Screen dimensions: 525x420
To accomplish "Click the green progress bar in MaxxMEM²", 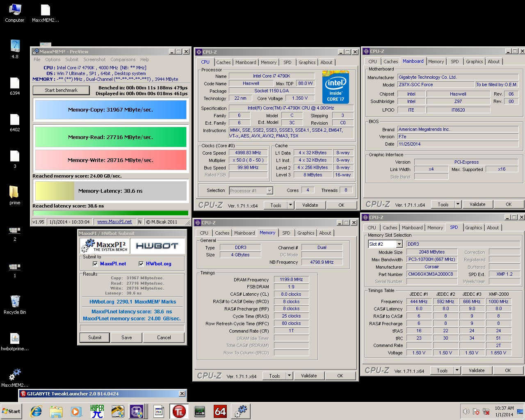I will 110,213.
